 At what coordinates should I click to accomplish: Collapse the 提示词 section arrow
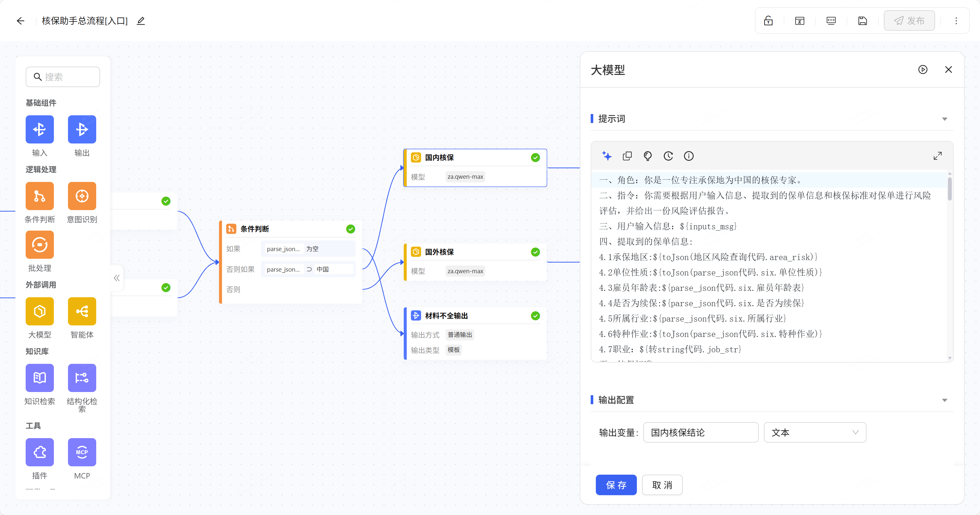click(944, 119)
